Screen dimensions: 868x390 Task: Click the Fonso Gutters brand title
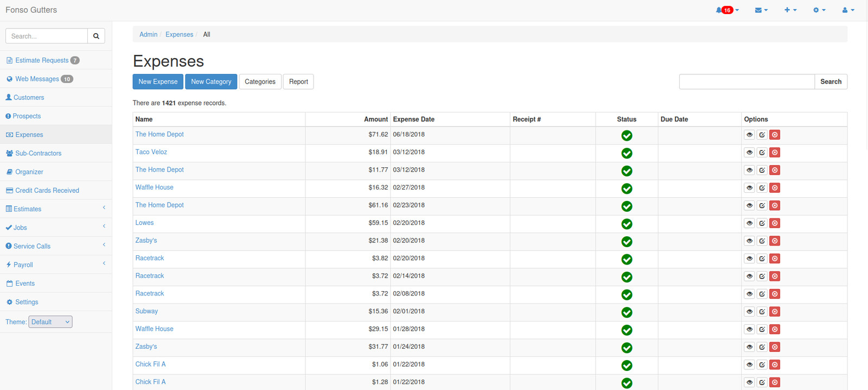tap(31, 10)
